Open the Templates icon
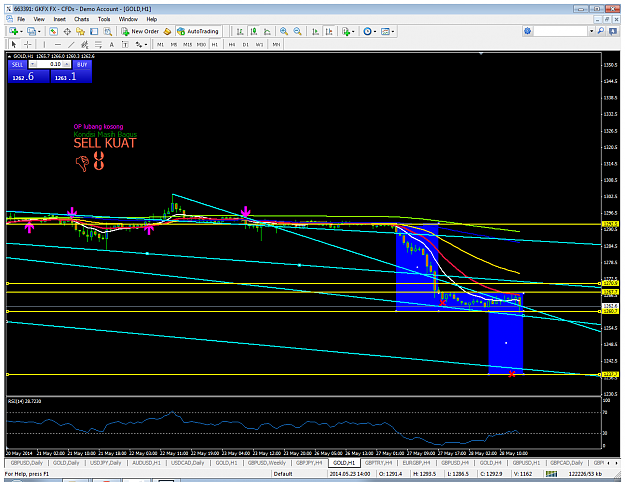This screenshot has width=625, height=482. (385, 31)
